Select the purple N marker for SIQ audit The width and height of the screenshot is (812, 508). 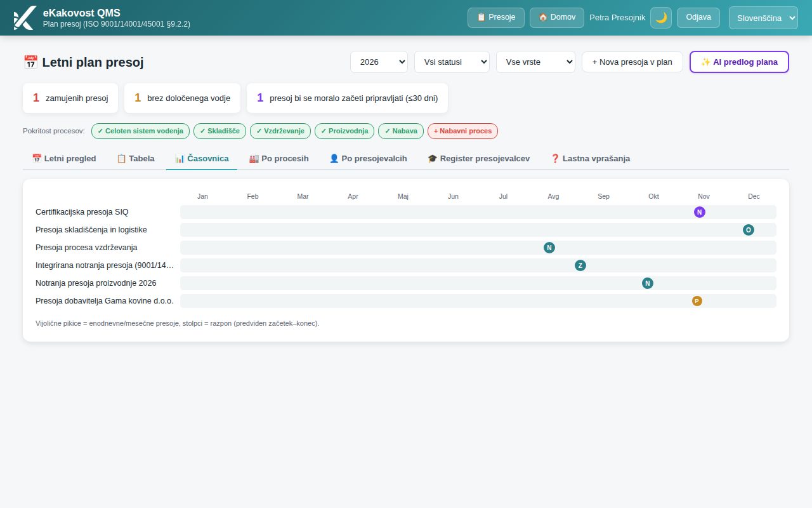[x=700, y=212]
